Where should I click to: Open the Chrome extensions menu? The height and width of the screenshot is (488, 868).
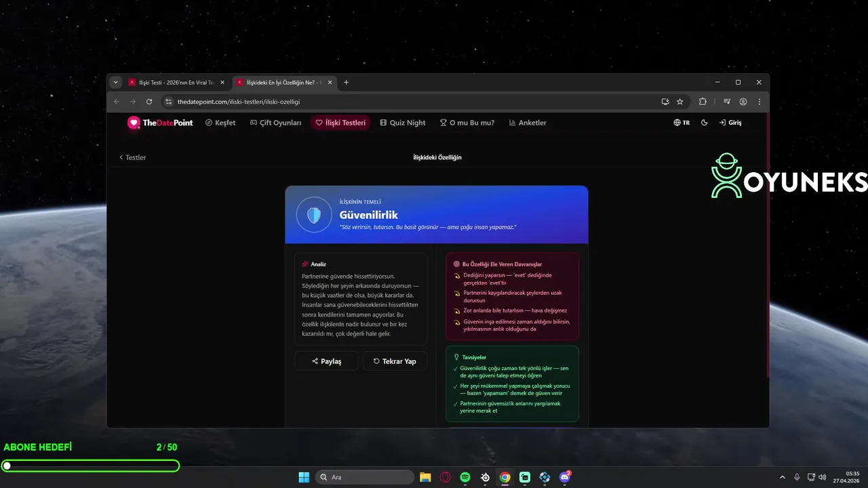[x=703, y=102]
